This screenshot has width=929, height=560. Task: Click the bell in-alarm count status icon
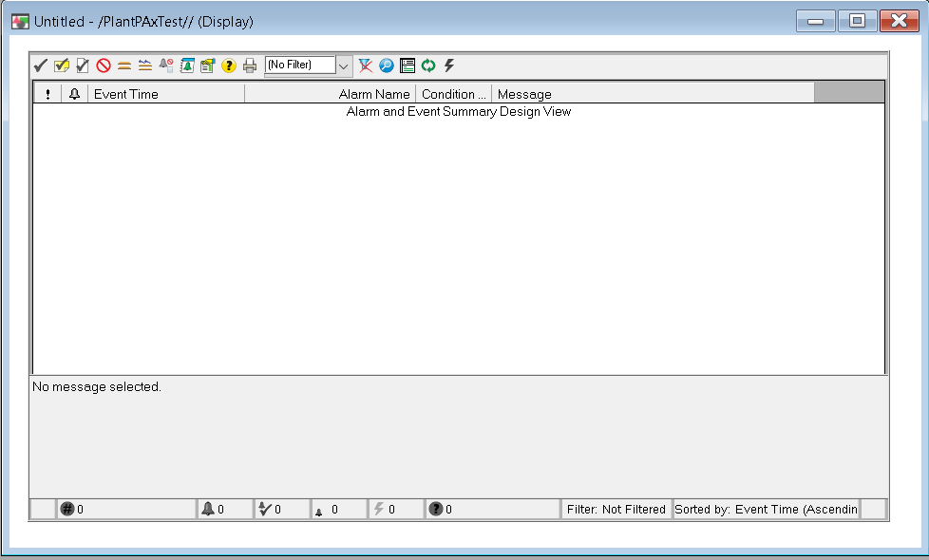tap(208, 509)
